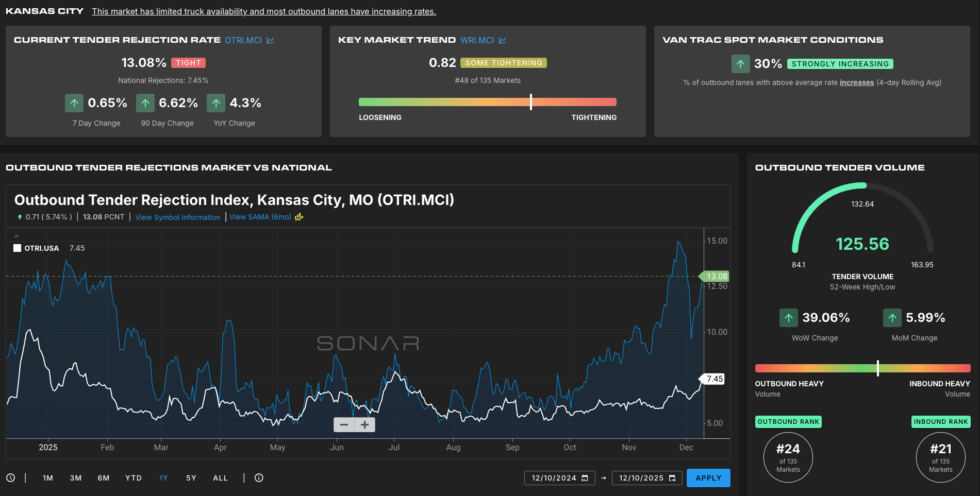Click the clock icon below the chart
The image size is (980, 496).
coord(11,478)
